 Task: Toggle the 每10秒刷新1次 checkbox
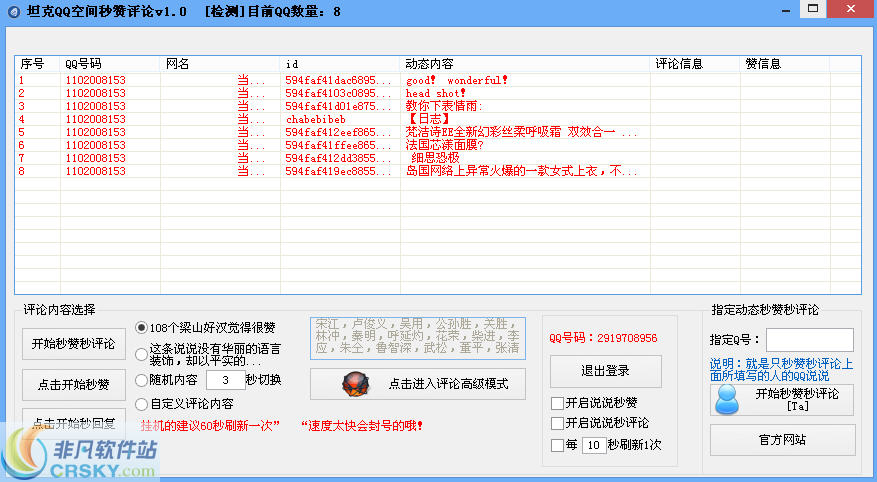(x=557, y=445)
